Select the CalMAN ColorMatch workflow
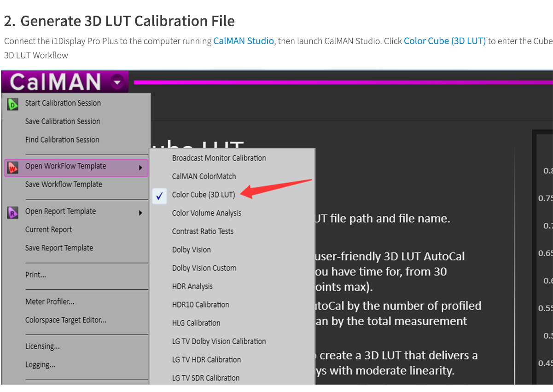This screenshot has height=392, width=553. point(204,176)
